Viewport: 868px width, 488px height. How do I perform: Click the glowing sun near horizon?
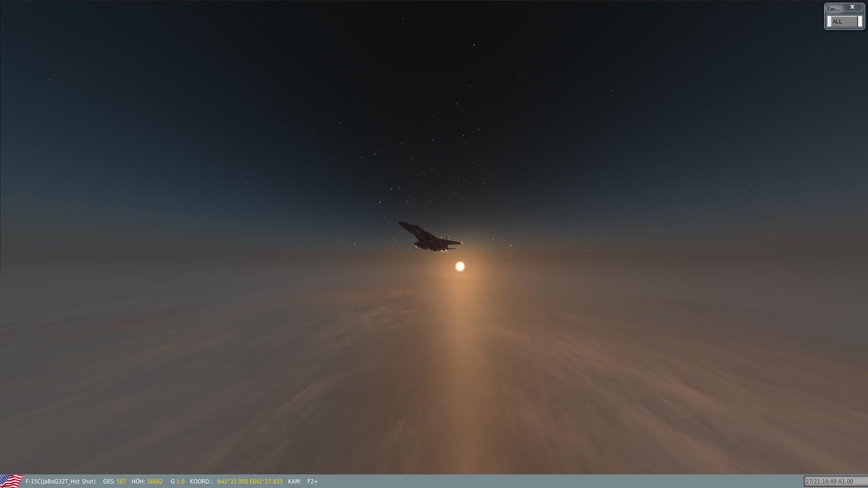point(460,267)
